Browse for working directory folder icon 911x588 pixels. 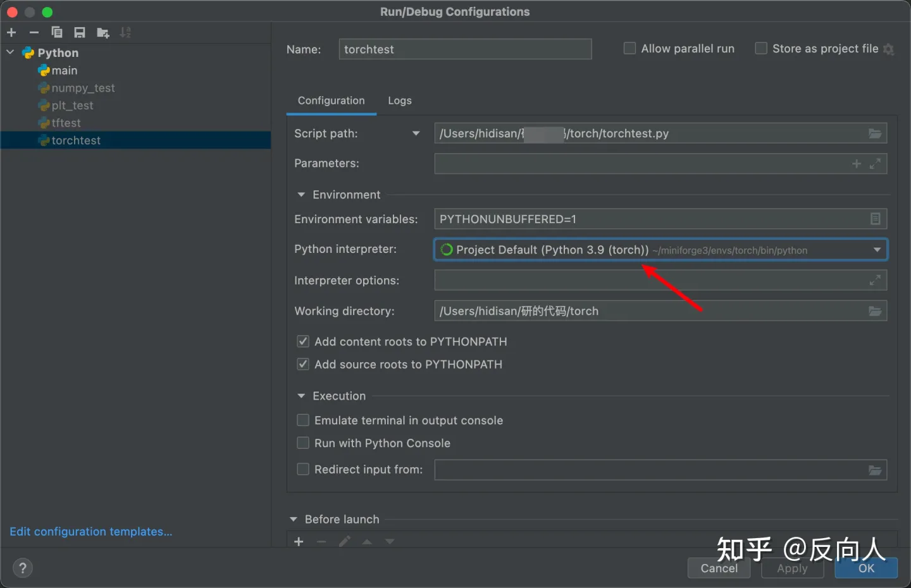tap(875, 311)
